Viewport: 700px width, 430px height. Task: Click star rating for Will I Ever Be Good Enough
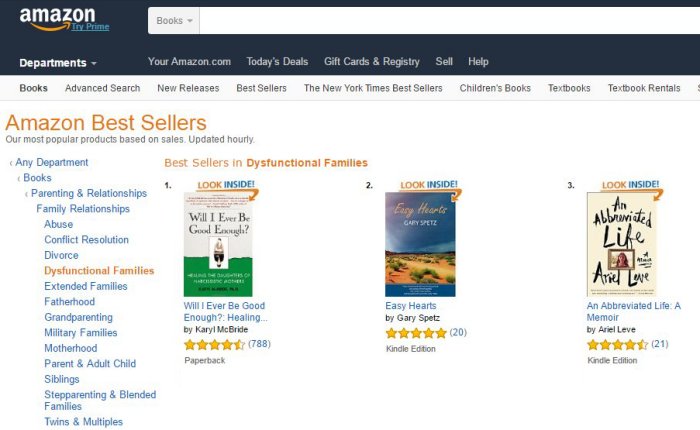pos(214,345)
